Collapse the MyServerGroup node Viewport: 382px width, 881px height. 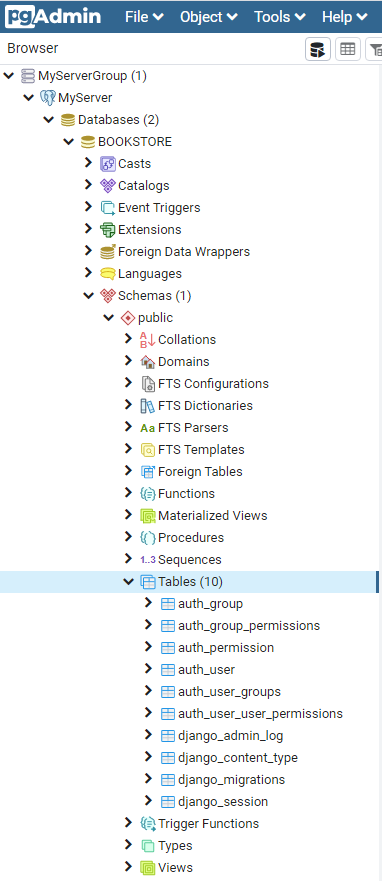pyautogui.click(x=8, y=75)
